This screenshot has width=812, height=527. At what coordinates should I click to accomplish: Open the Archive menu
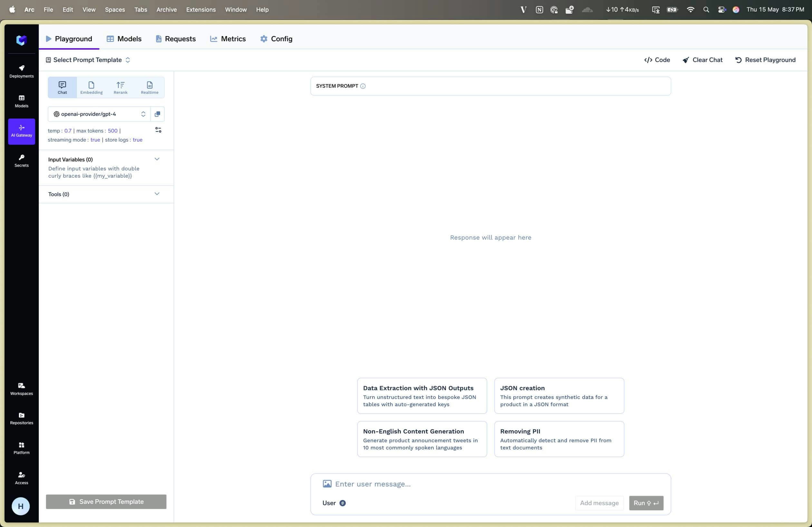[167, 10]
